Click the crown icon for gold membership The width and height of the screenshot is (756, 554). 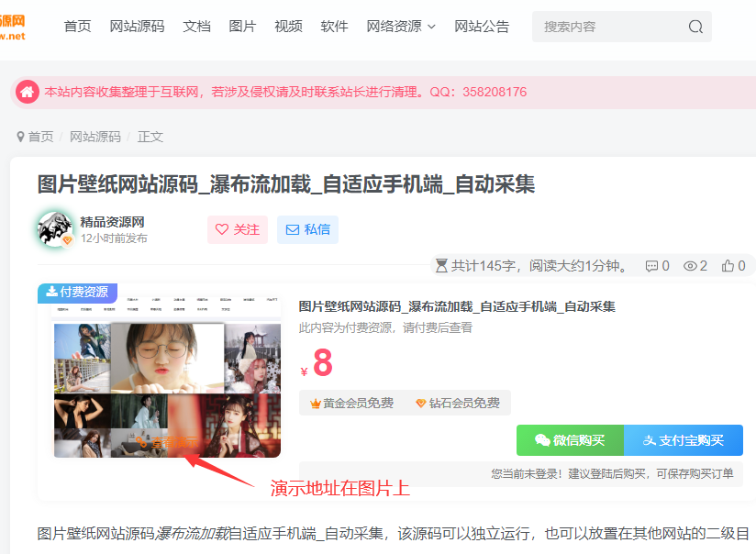tap(316, 403)
